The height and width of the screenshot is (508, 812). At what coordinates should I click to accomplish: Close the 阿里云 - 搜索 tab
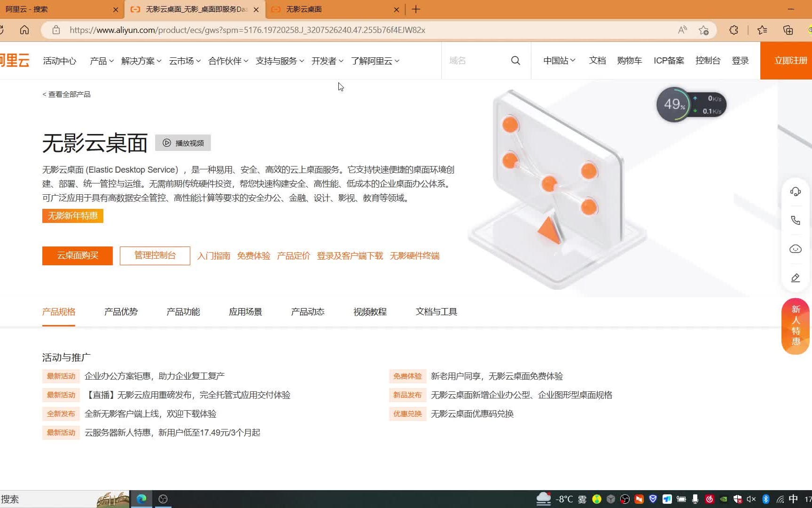pyautogui.click(x=116, y=9)
